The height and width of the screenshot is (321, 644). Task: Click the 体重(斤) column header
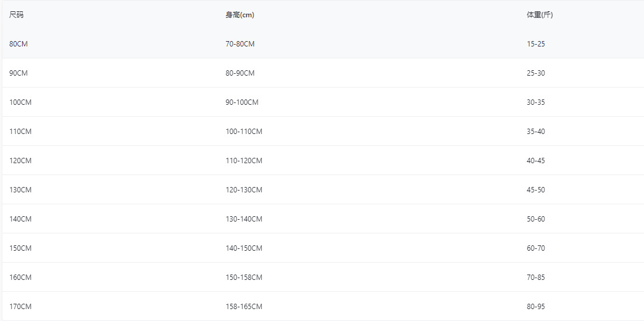[x=540, y=15]
